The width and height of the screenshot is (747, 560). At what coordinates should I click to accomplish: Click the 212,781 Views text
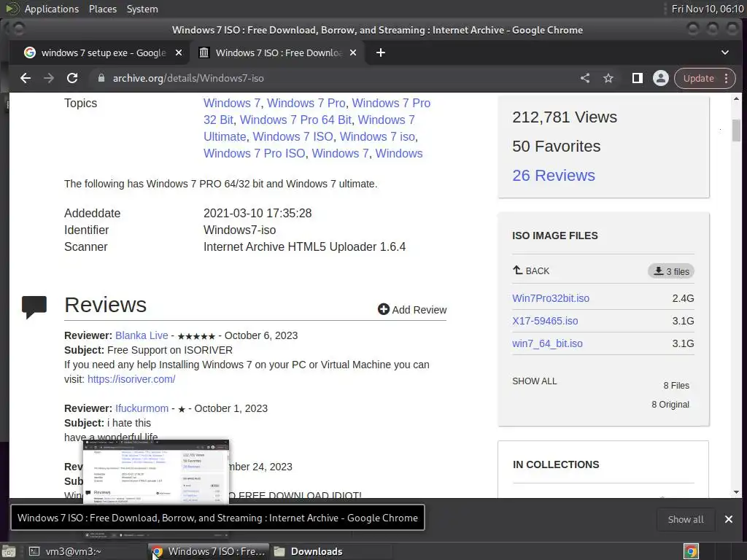565,117
